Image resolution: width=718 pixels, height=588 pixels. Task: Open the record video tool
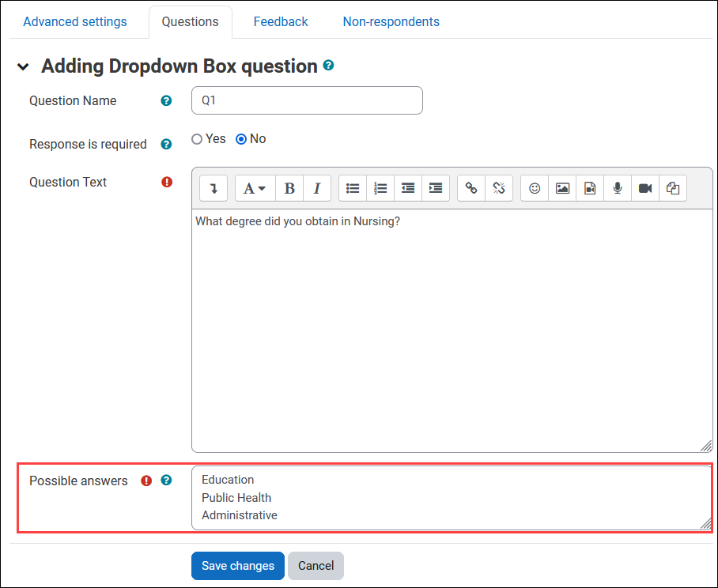pos(644,187)
